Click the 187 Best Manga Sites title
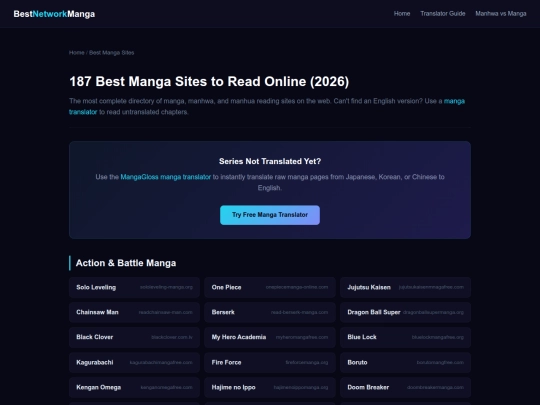The height and width of the screenshot is (405, 540). pos(209,82)
